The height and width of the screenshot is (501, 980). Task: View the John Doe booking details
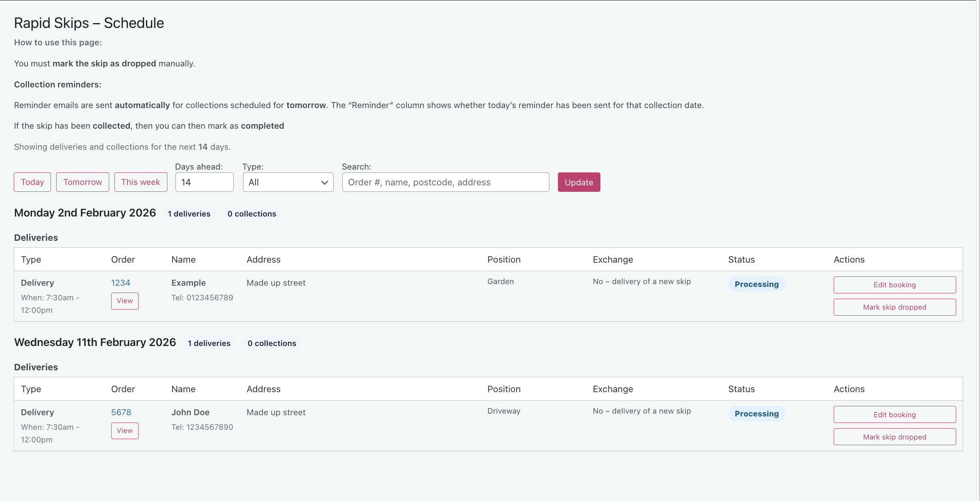pos(125,431)
